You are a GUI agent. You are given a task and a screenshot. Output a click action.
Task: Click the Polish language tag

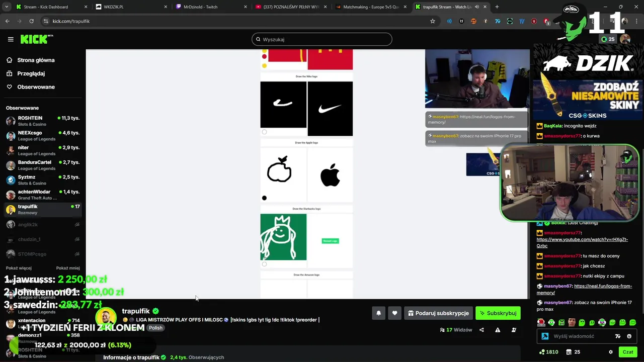(x=155, y=328)
